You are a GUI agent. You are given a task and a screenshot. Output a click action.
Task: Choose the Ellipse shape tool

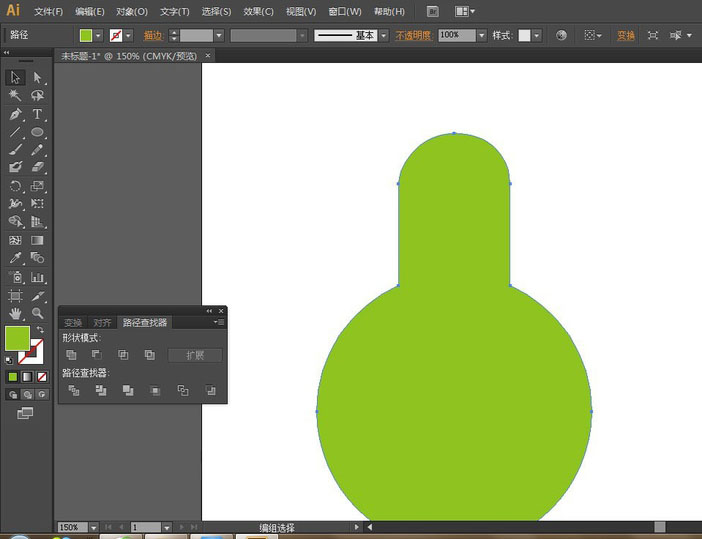pos(37,132)
